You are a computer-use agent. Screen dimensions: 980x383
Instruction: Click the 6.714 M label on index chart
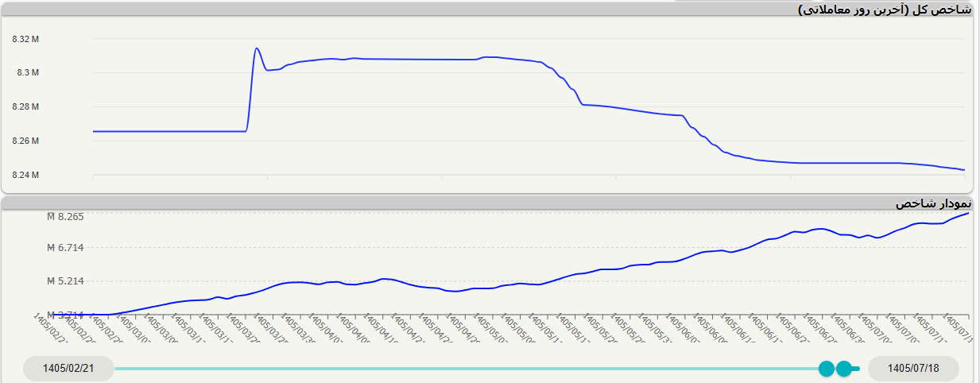(65, 248)
